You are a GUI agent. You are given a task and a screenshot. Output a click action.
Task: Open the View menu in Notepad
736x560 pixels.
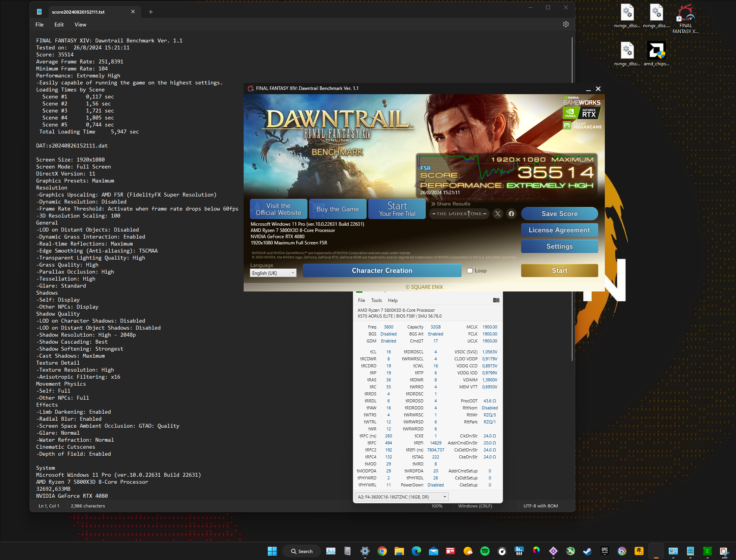tap(80, 25)
